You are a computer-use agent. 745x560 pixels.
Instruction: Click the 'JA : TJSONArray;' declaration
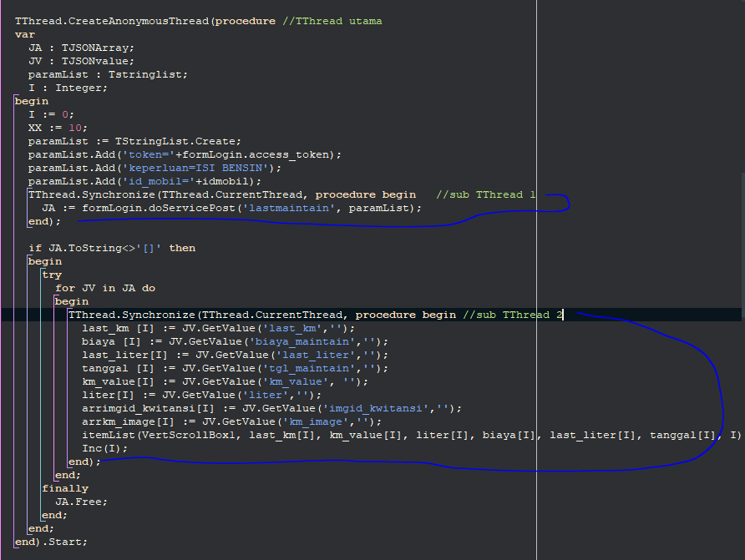click(81, 48)
